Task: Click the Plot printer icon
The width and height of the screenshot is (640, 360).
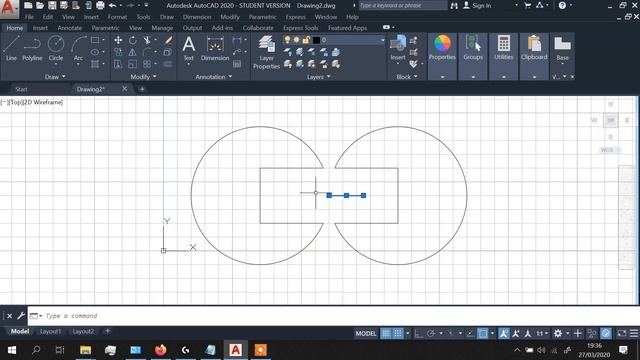Action: tap(100, 5)
